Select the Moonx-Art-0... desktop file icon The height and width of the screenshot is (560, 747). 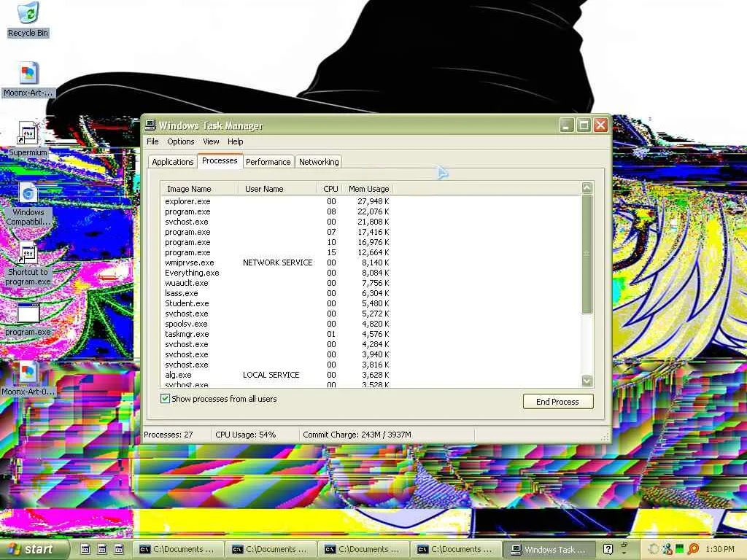pyautogui.click(x=28, y=379)
